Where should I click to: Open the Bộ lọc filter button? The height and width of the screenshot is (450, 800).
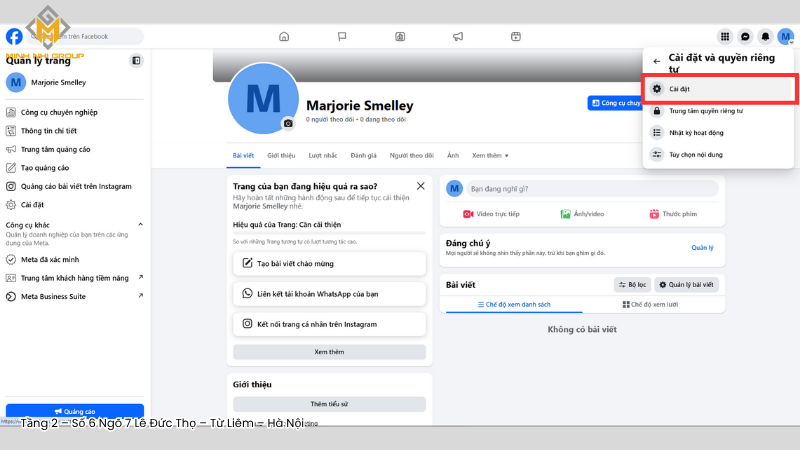coord(633,285)
